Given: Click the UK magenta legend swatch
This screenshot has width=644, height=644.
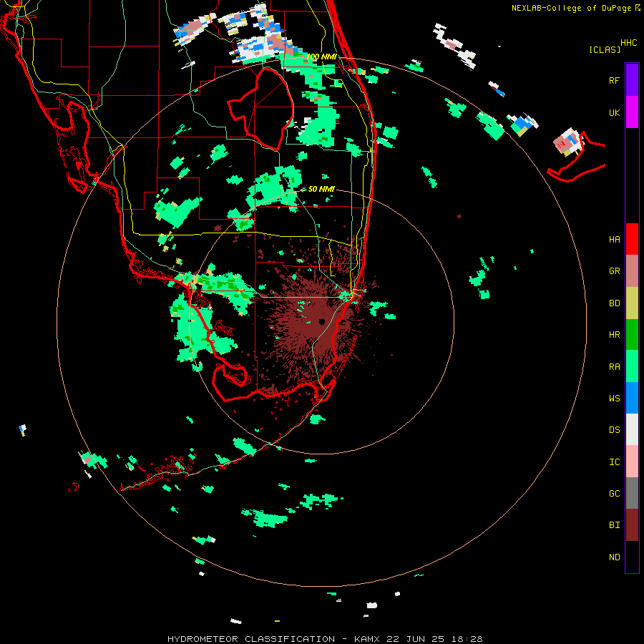Looking at the screenshot, I should 632,112.
